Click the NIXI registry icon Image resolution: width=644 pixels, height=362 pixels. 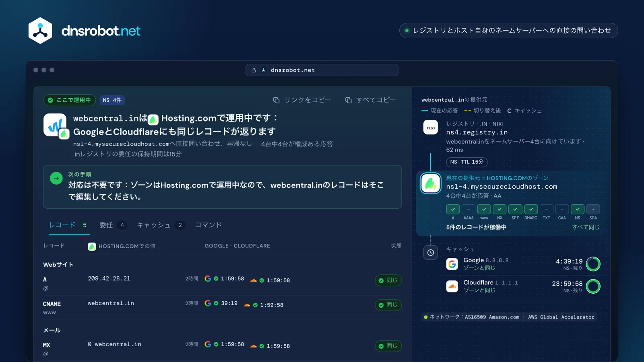tap(431, 128)
